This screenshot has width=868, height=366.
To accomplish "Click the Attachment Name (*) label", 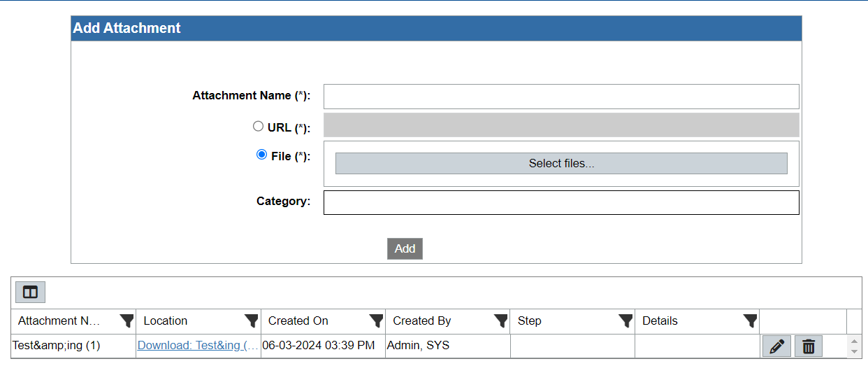I will [252, 96].
